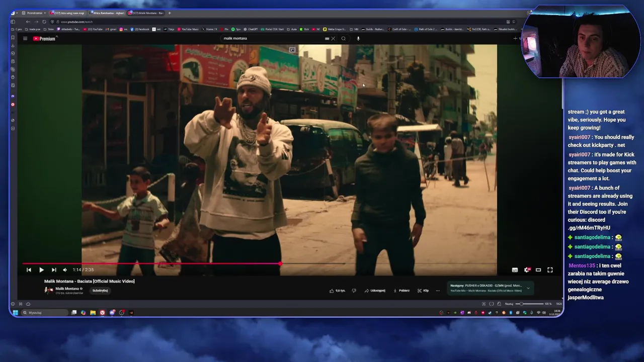This screenshot has height=362, width=644.
Task: Open the YouTube Music bookmark
Action: point(188,29)
